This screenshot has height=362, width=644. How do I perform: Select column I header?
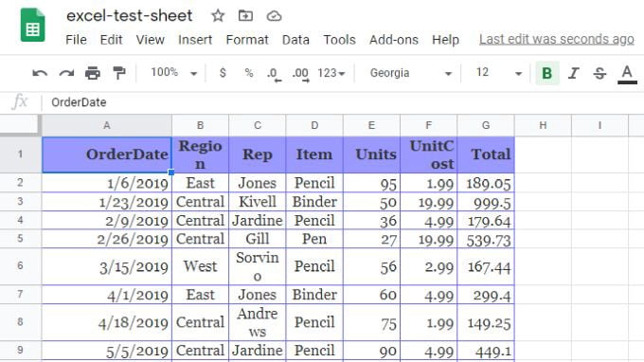[599, 126]
